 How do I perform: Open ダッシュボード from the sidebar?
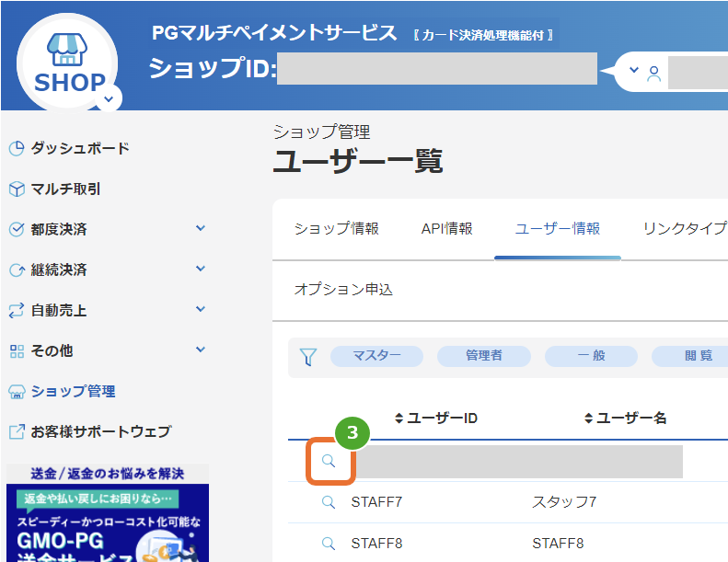pyautogui.click(x=80, y=148)
